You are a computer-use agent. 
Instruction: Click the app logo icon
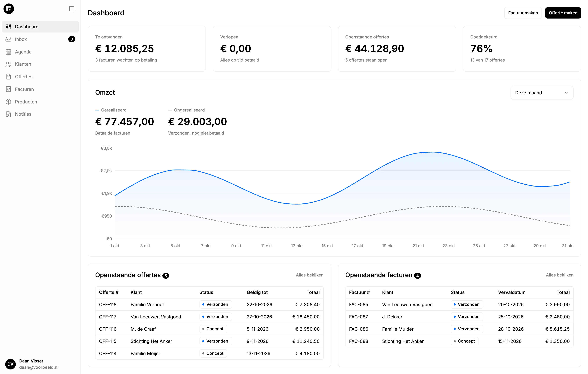pos(9,9)
